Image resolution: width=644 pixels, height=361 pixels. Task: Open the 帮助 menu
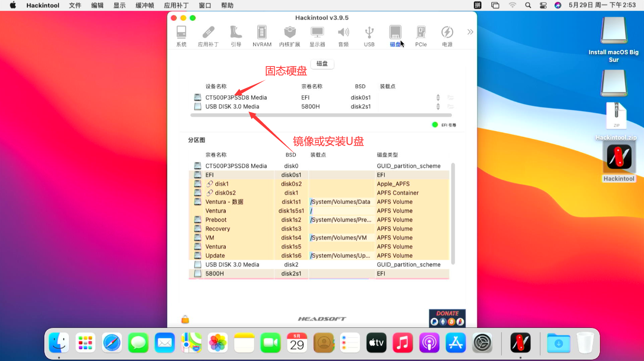point(227,5)
